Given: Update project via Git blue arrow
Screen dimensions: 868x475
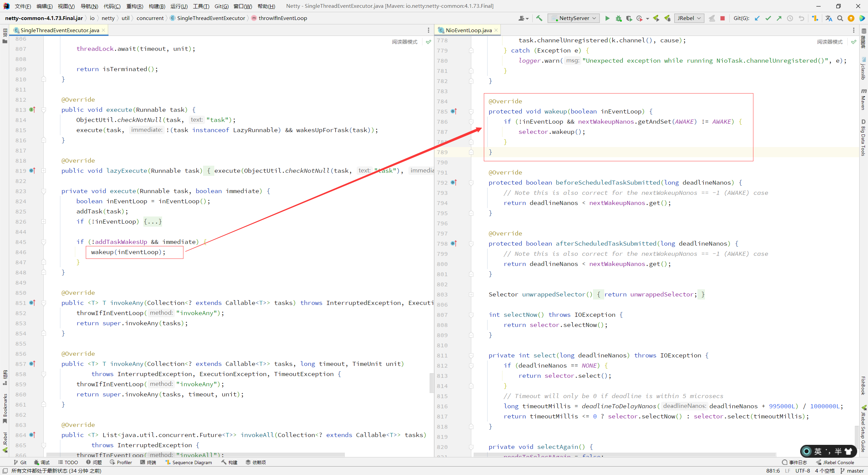Looking at the screenshot, I should pos(757,18).
